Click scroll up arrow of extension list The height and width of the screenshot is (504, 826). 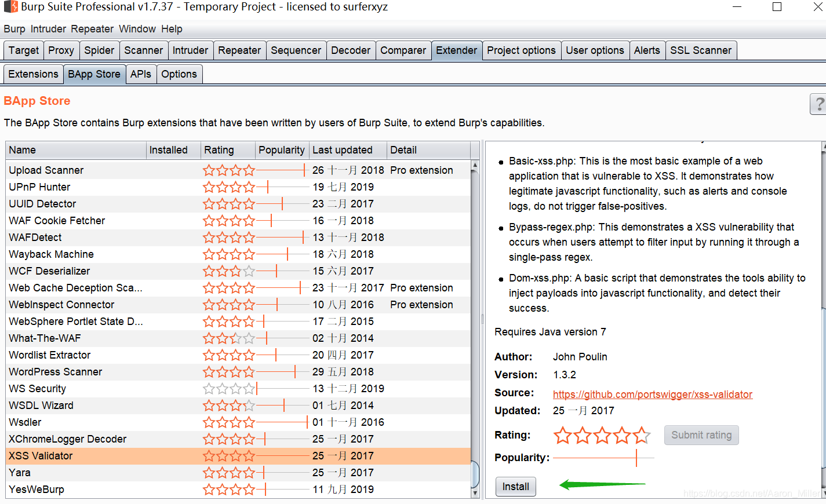tap(475, 165)
